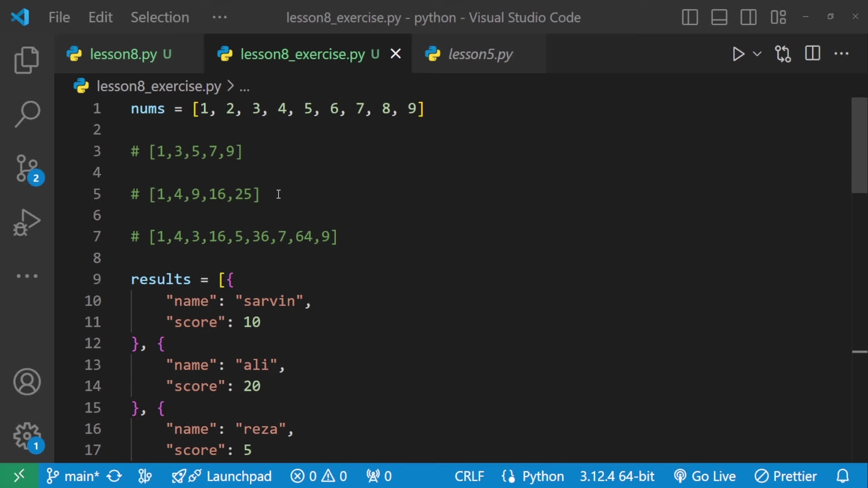Screen dimensions: 868x488
Task: Switch to the lesson5.py tab
Action: point(479,54)
